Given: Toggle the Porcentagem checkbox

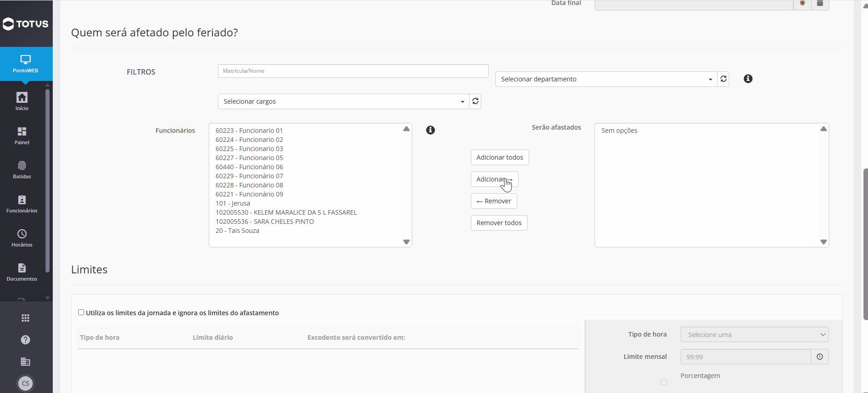Looking at the screenshot, I should (664, 382).
